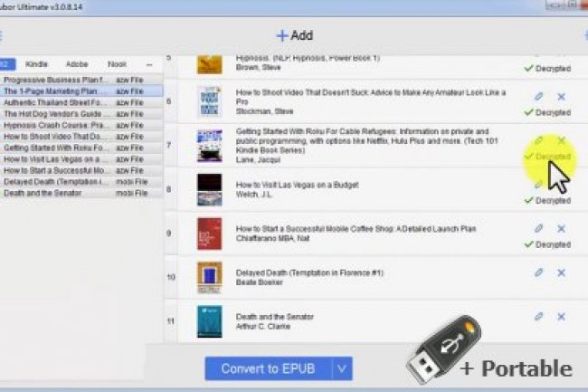The height and width of the screenshot is (392, 588).
Task: Open output format dropdown beside Convert to EPUB
Action: click(x=341, y=368)
